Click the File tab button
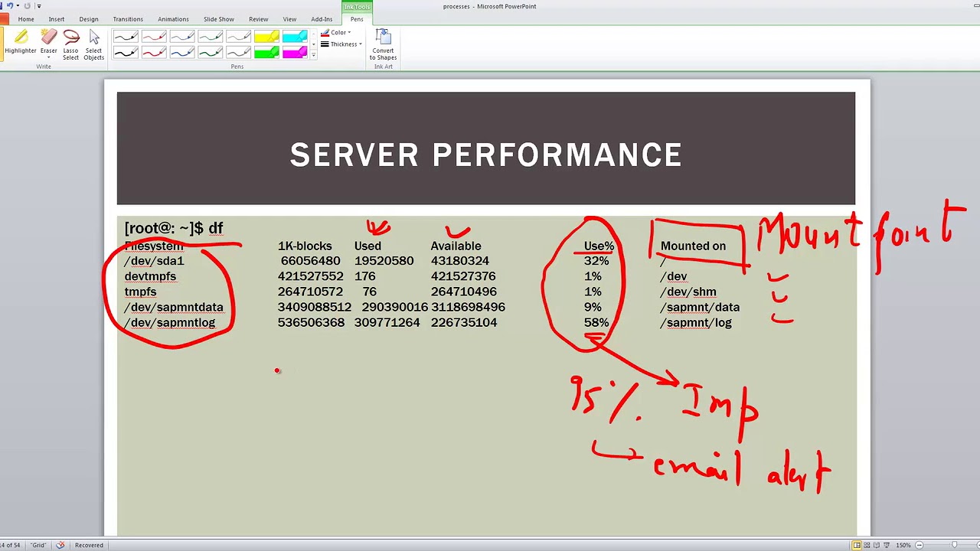The image size is (980, 551). [5, 19]
